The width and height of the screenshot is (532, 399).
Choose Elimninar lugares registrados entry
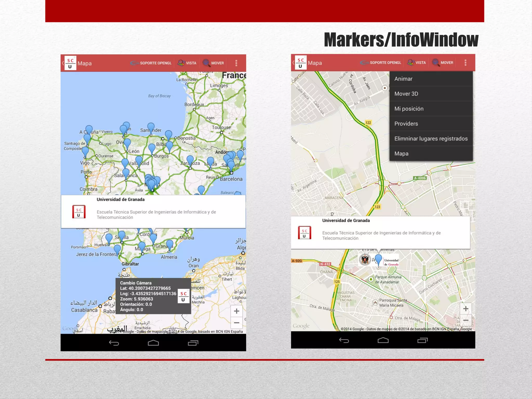pyautogui.click(x=431, y=138)
